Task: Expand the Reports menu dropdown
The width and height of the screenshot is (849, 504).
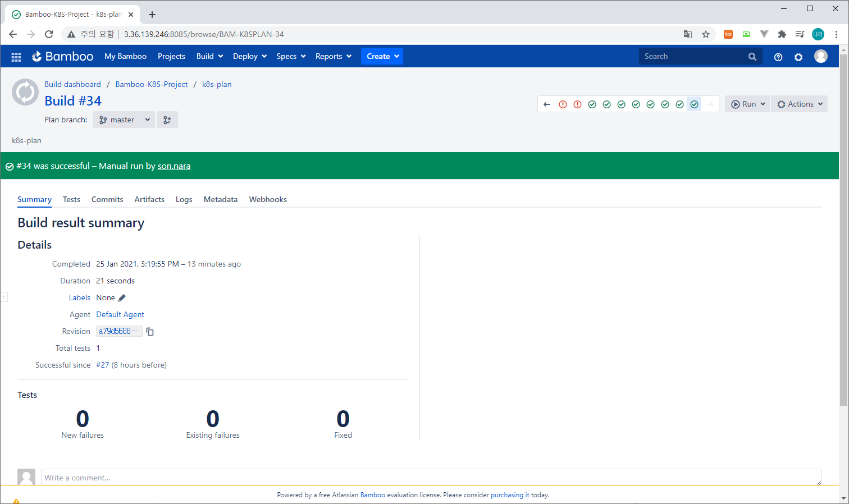Action: tap(334, 56)
